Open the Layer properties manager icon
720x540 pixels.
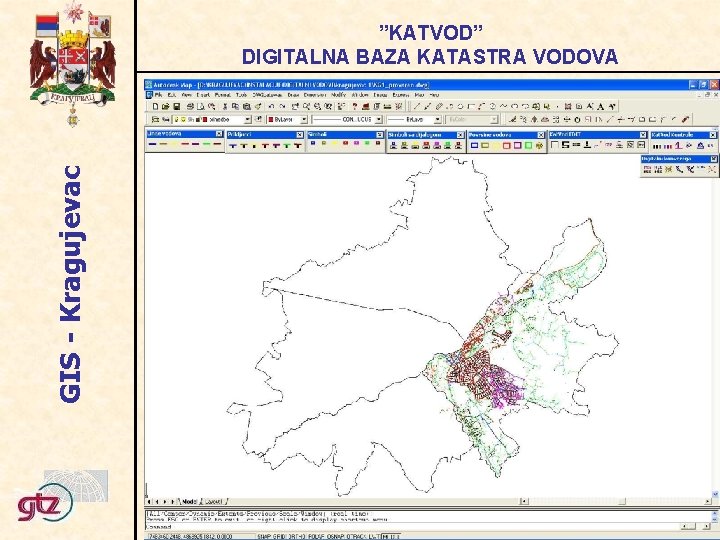155,119
